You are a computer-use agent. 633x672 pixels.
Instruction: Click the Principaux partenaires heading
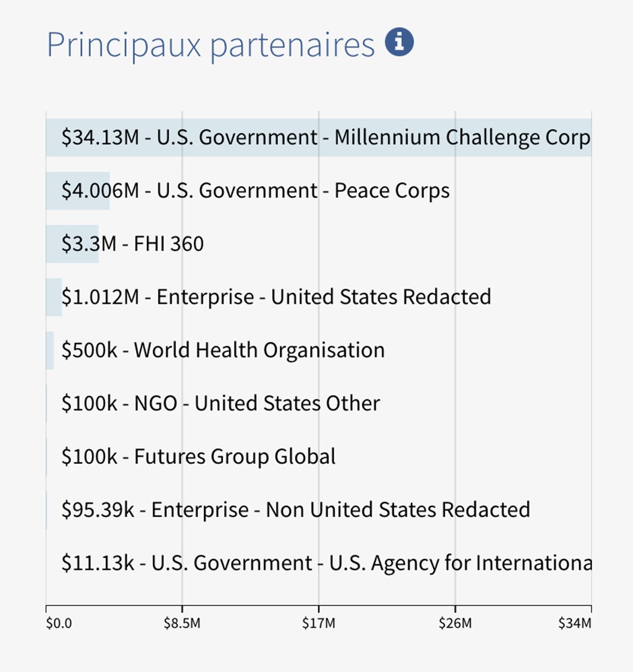coord(211,45)
